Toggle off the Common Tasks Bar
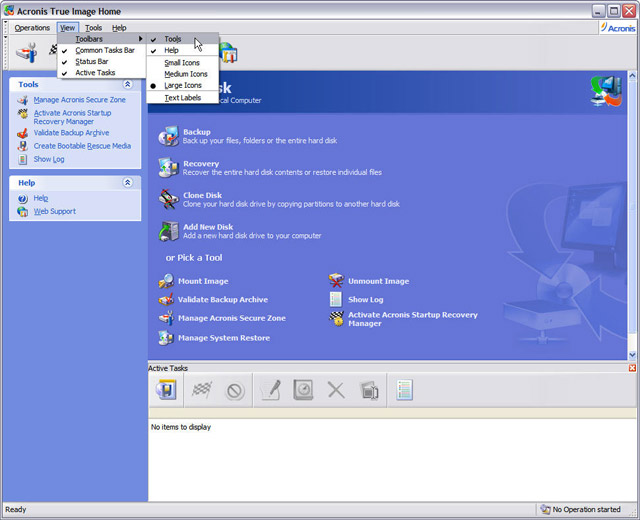Viewport: 640px width, 520px height. [101, 50]
